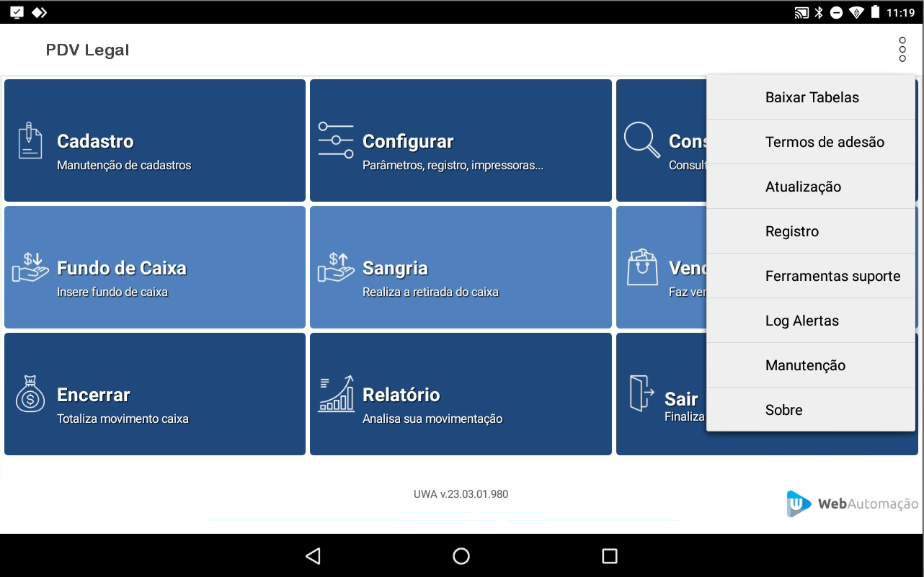
Task: Click the Cadastro clipboard icon
Action: point(30,140)
